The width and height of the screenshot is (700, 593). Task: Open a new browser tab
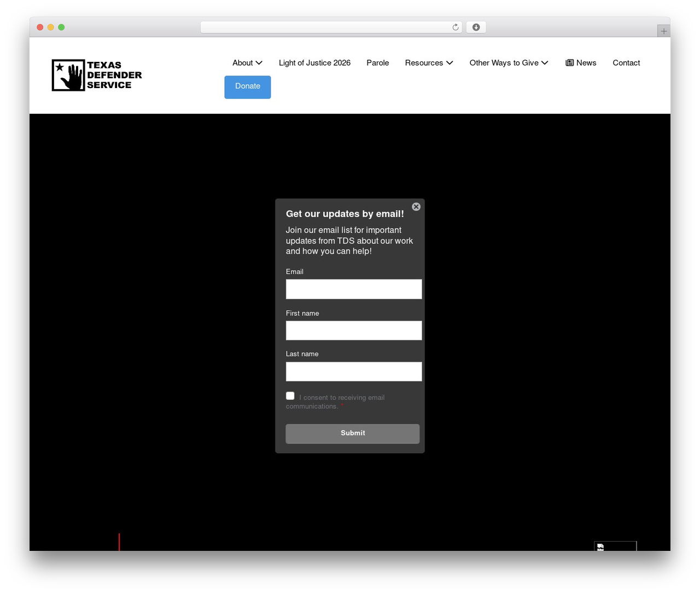[x=663, y=31]
